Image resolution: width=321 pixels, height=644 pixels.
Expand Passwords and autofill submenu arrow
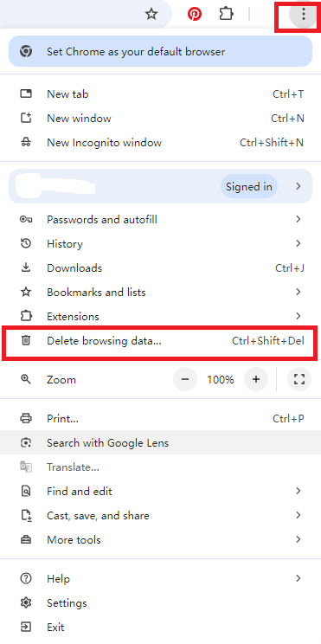(299, 219)
